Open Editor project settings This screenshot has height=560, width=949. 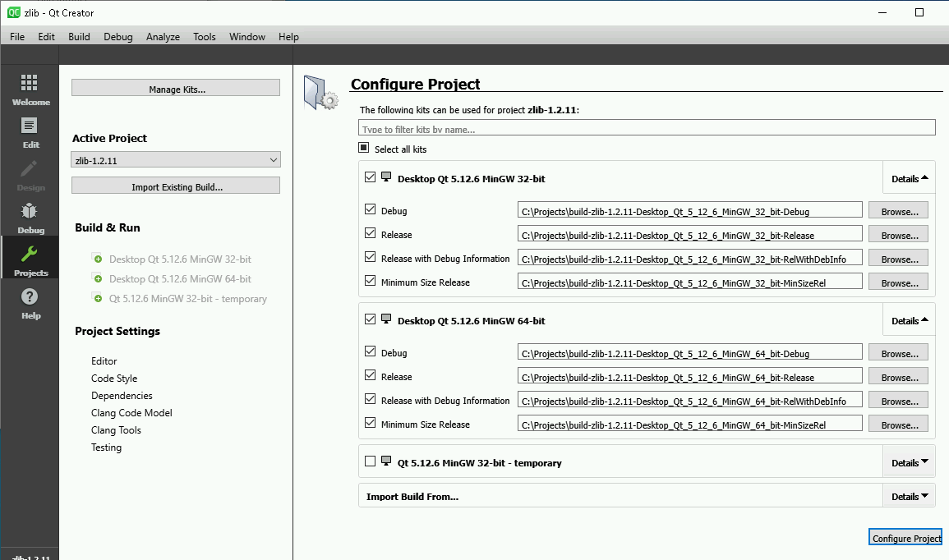(104, 361)
